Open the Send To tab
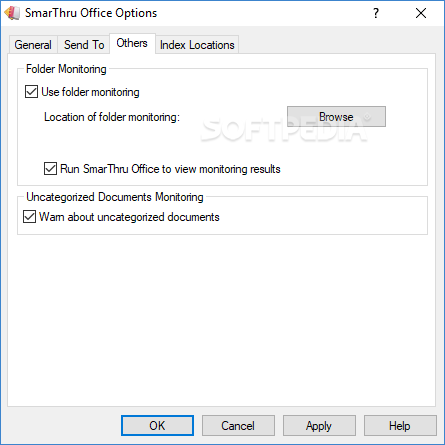This screenshot has height=445, width=445. pyautogui.click(x=84, y=45)
